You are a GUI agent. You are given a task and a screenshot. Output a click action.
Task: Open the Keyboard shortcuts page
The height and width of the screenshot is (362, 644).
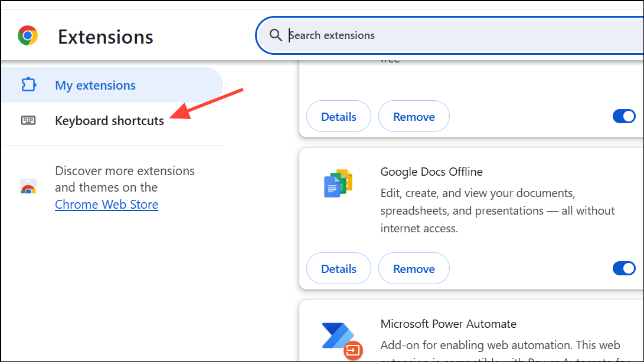tap(109, 120)
